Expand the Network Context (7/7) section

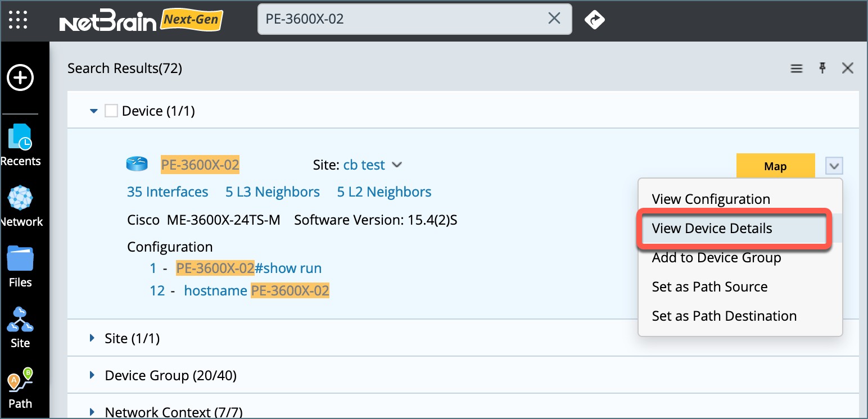(93, 412)
